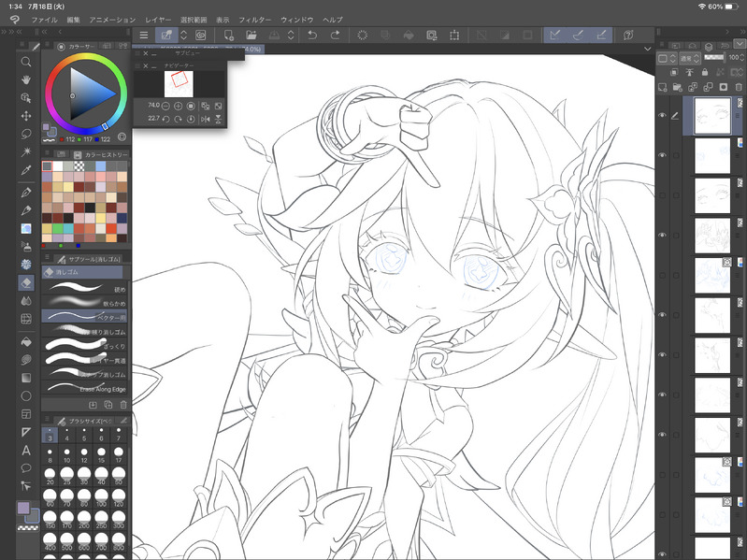The width and height of the screenshot is (747, 560).
Task: Select the Pen tool
Action: [26, 192]
